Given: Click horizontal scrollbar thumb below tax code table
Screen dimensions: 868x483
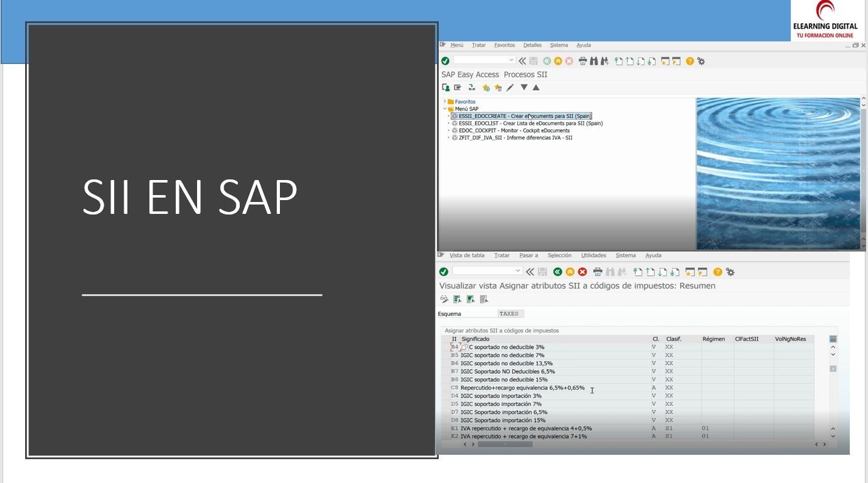Looking at the screenshot, I should [x=505, y=444].
